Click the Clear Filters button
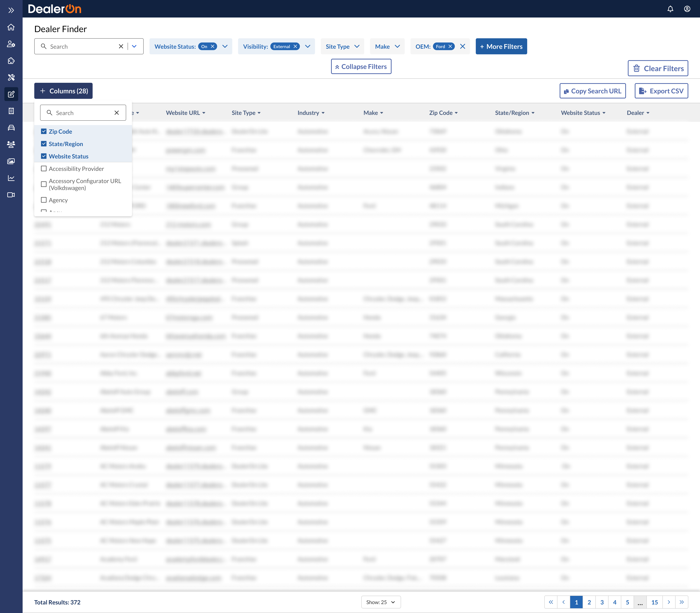This screenshot has width=700, height=613. (658, 68)
